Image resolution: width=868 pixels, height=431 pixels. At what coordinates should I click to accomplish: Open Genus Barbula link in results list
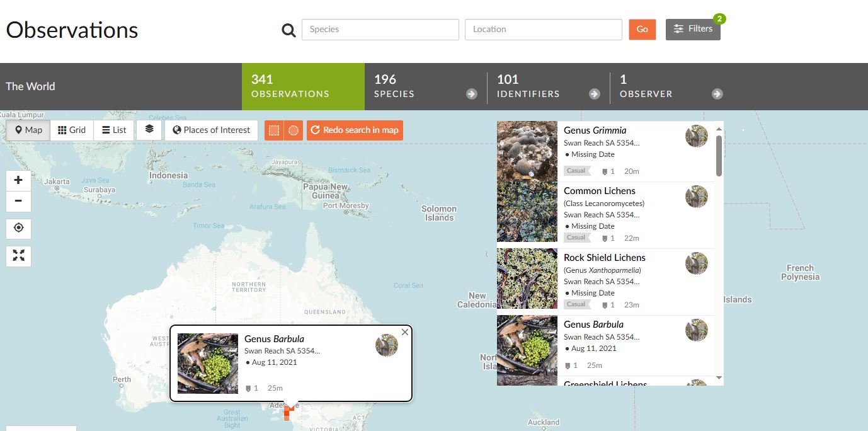[x=593, y=325]
